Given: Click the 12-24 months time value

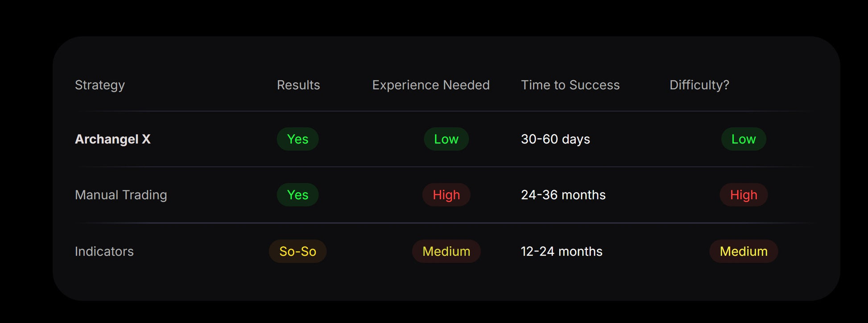Looking at the screenshot, I should 561,252.
